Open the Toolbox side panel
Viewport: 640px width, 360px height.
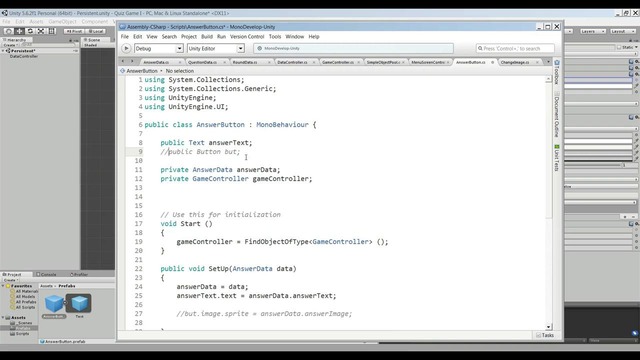click(557, 72)
